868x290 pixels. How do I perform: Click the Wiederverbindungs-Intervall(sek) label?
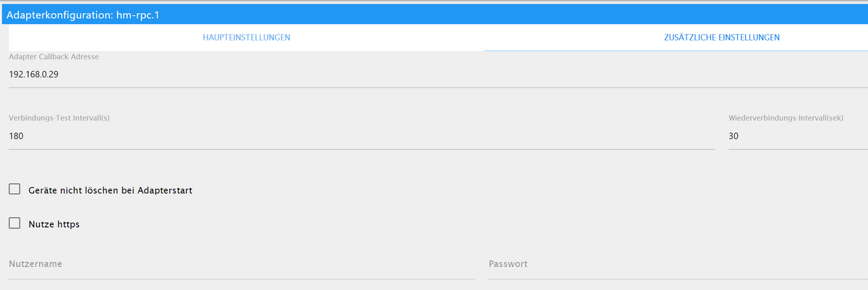(787, 117)
